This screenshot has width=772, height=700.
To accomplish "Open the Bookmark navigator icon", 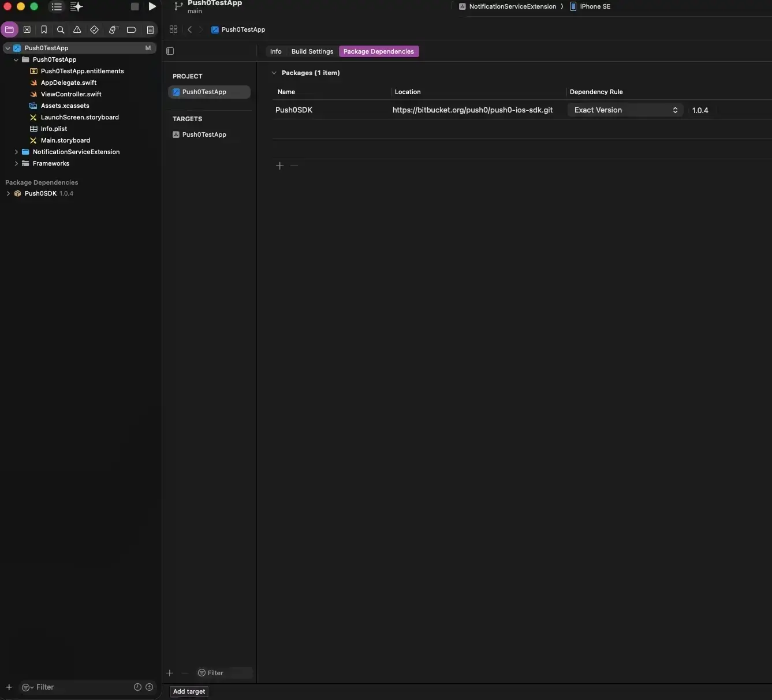I will point(44,29).
